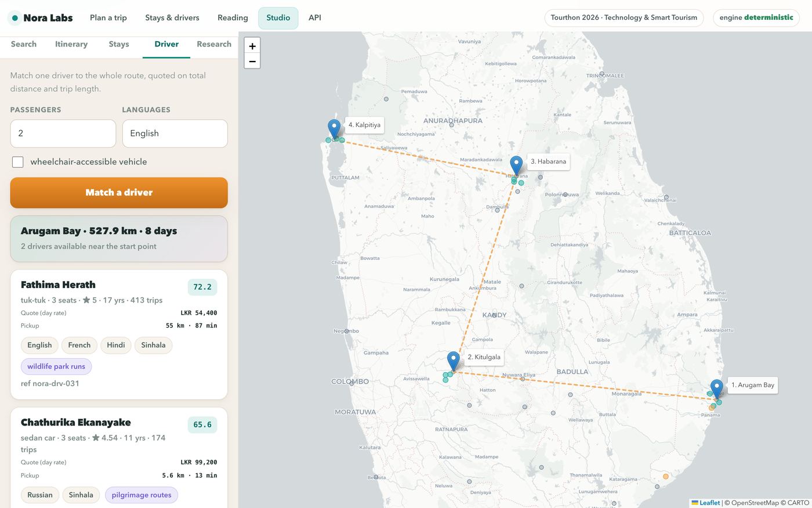Click the Habarana map pin marker
812x508 pixels.
(516, 165)
